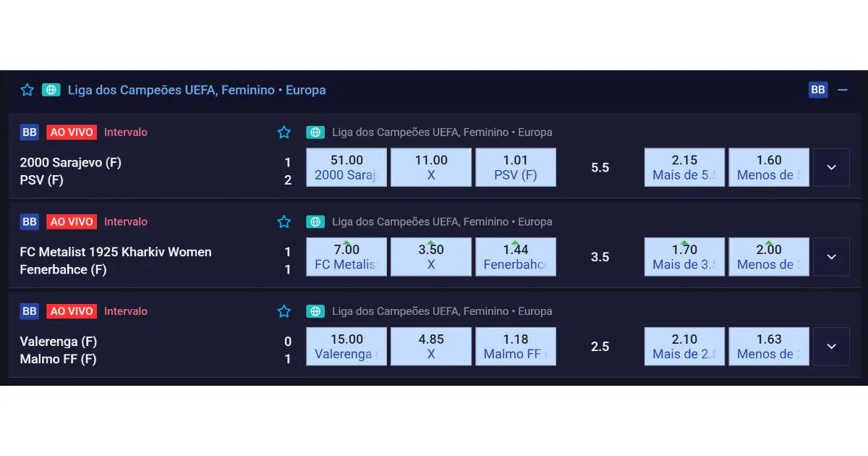The height and width of the screenshot is (456, 868).
Task: Open league link in the Sarajevo match row
Action: [442, 132]
